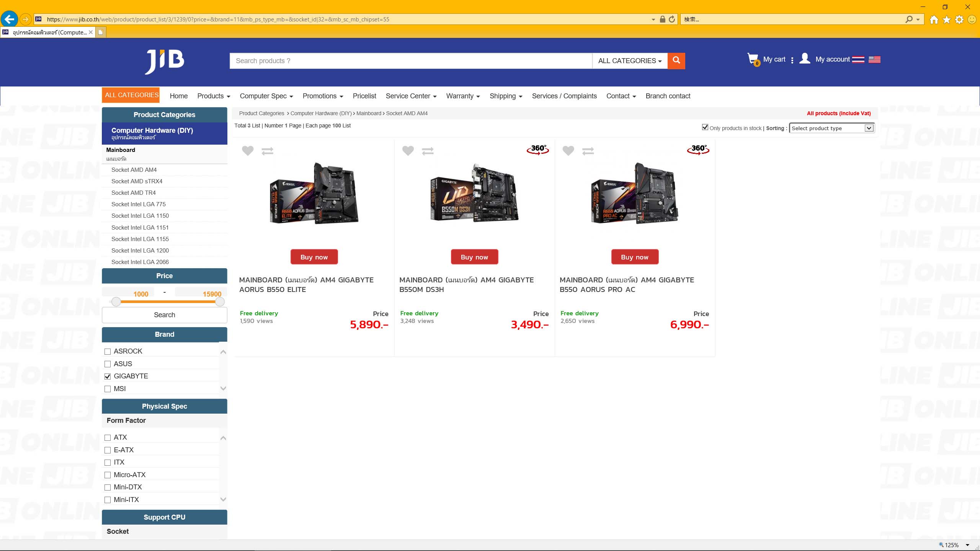Screen dimensions: 980x551
Task: Add B550 AORUS PRO AC to wishlist heart
Action: click(568, 151)
